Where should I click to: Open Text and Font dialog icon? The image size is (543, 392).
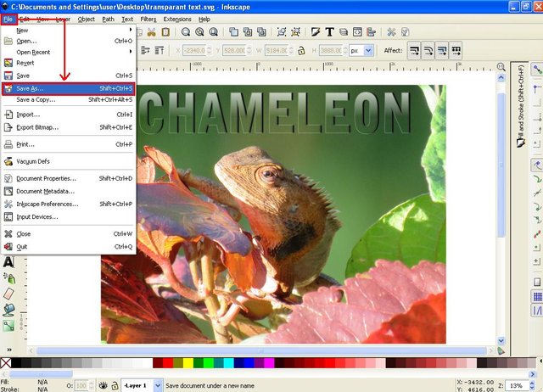329,32
